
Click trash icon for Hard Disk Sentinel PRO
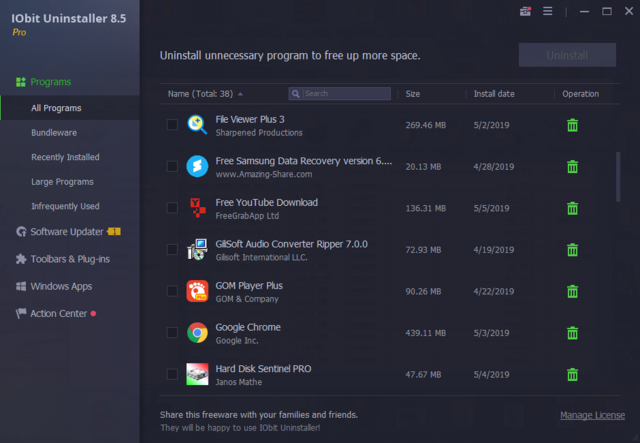(x=572, y=374)
